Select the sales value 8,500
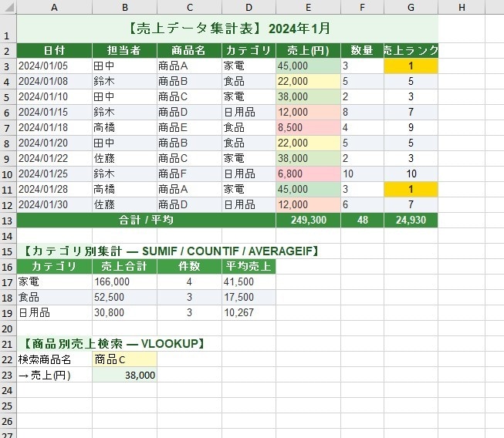504x438 pixels. click(x=308, y=127)
